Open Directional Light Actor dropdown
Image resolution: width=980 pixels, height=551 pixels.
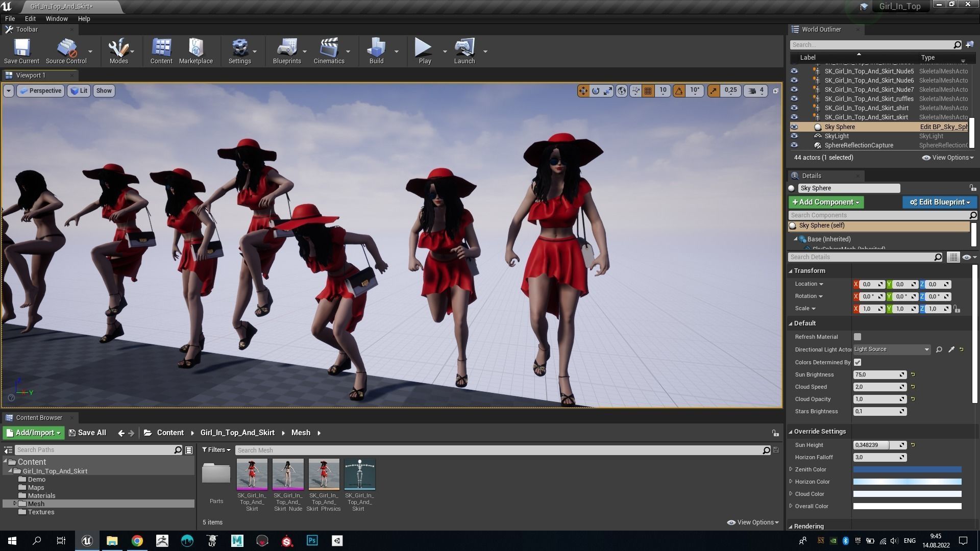point(891,349)
